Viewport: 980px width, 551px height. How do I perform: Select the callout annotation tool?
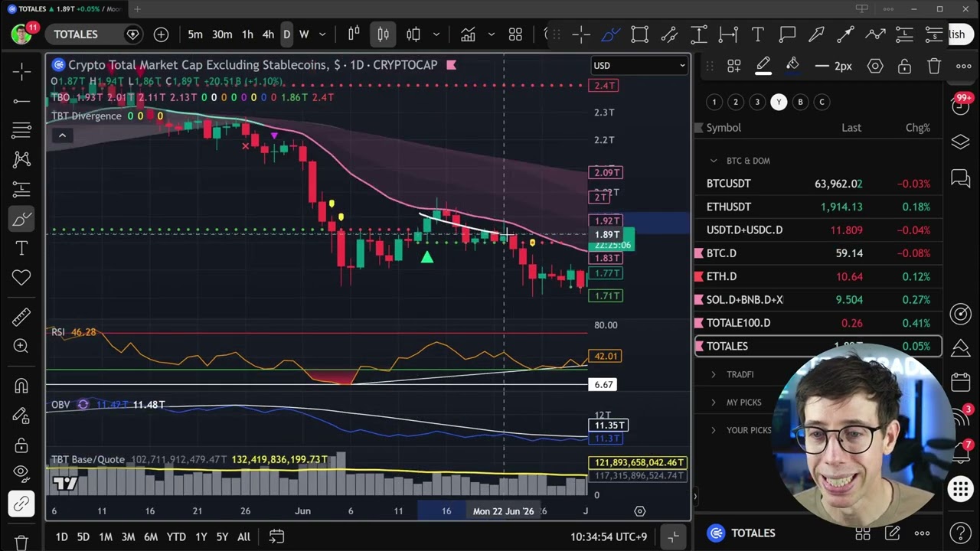[x=787, y=34]
